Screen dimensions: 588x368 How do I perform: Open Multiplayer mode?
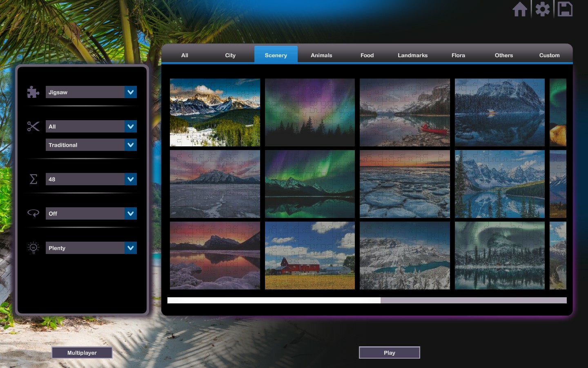coord(82,352)
